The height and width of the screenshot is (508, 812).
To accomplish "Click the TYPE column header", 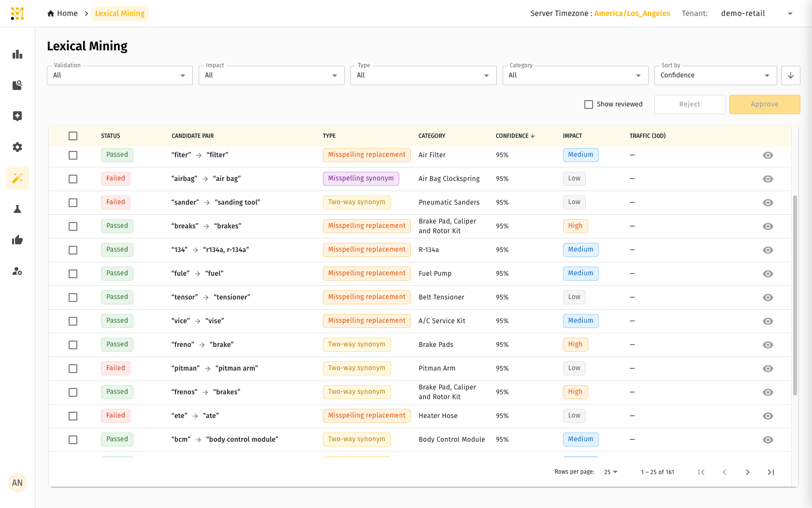I will 329,136.
